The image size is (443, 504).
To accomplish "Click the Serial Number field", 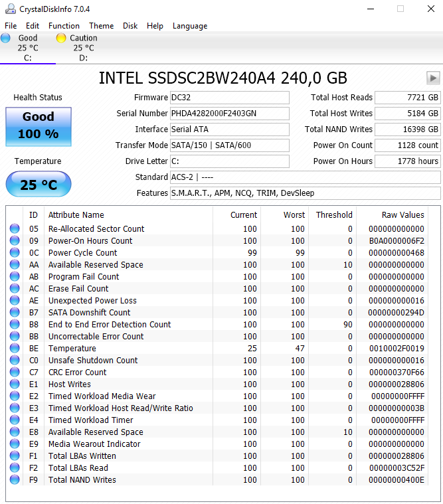I will tap(229, 114).
